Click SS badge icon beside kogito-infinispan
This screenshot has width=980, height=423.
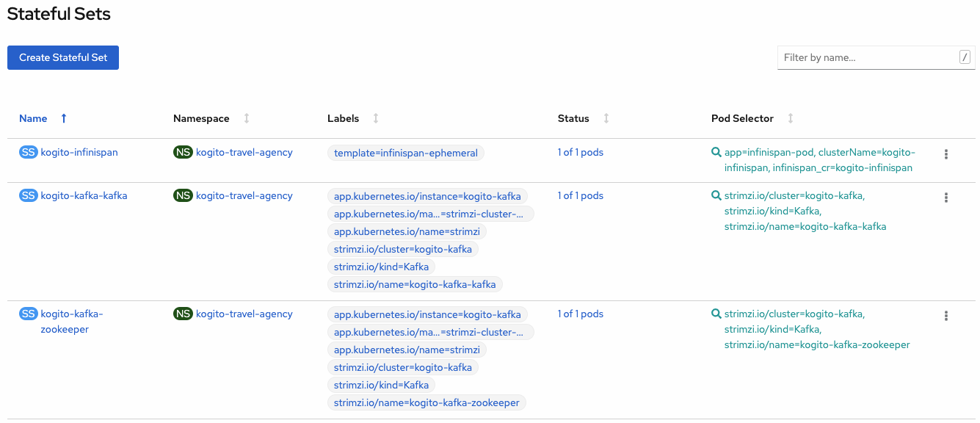pos(28,153)
